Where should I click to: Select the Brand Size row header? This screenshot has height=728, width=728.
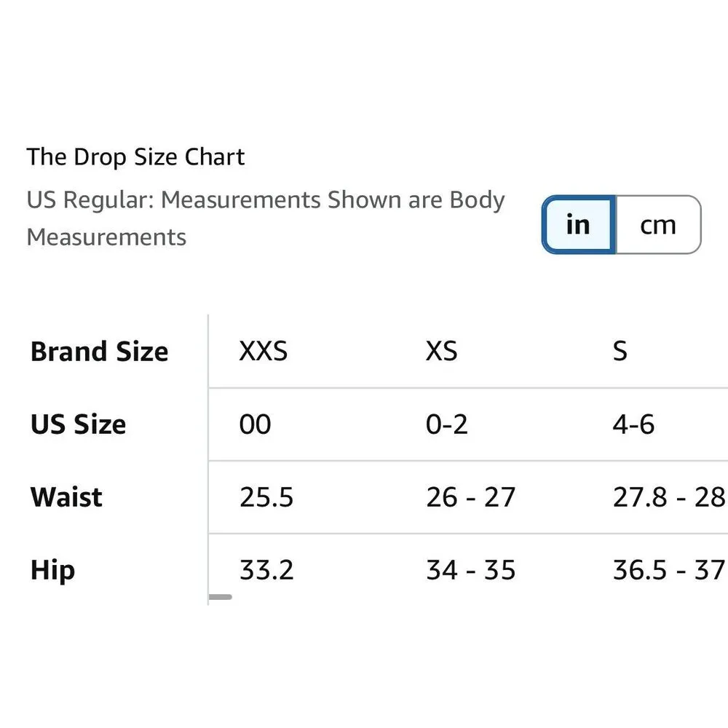(x=100, y=352)
